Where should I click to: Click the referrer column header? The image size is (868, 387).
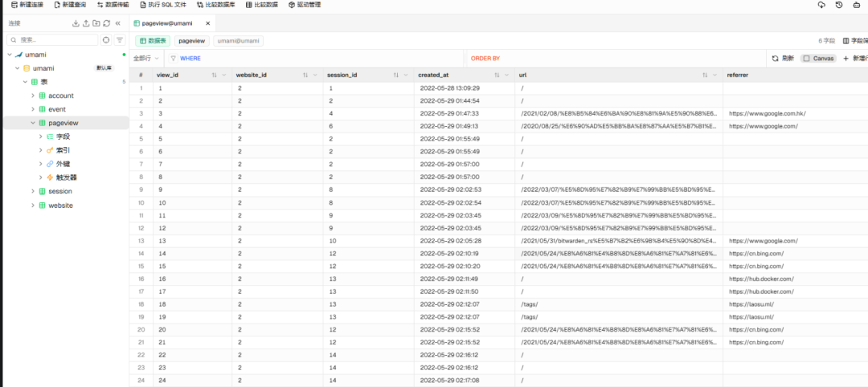795,75
